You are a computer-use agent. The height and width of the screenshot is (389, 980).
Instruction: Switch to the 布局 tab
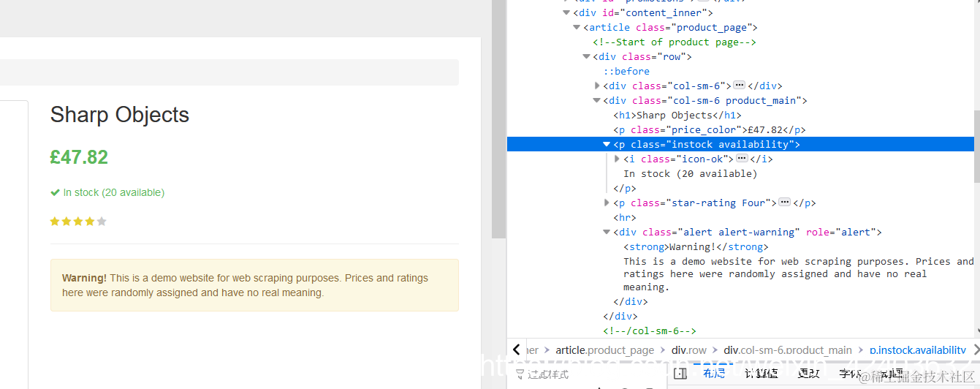(714, 374)
